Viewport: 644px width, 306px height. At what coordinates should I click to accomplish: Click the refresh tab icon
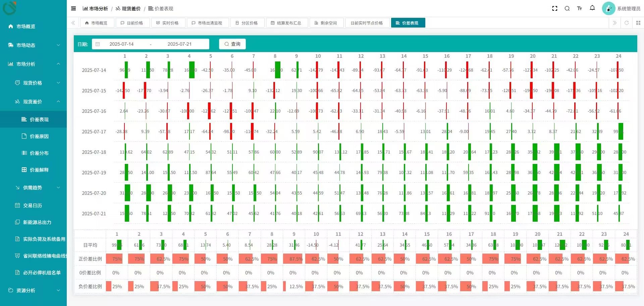pyautogui.click(x=626, y=23)
